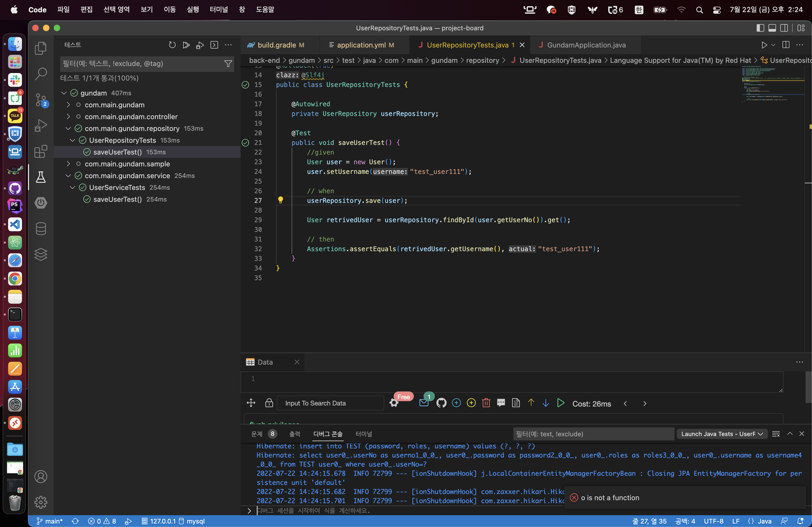Click lightbulb code action on line 27

[x=280, y=200]
